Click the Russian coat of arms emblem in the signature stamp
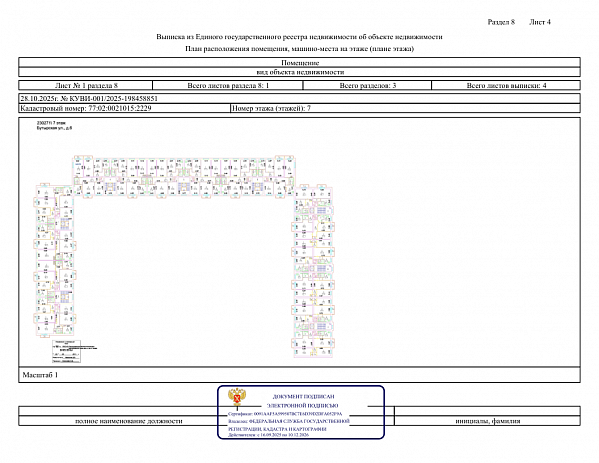 click(237, 397)
